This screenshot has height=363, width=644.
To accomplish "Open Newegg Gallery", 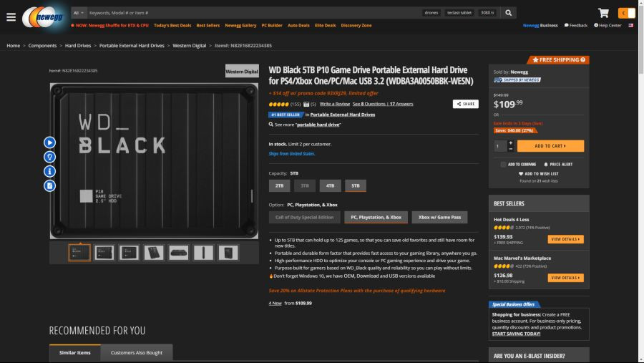I will click(240, 26).
